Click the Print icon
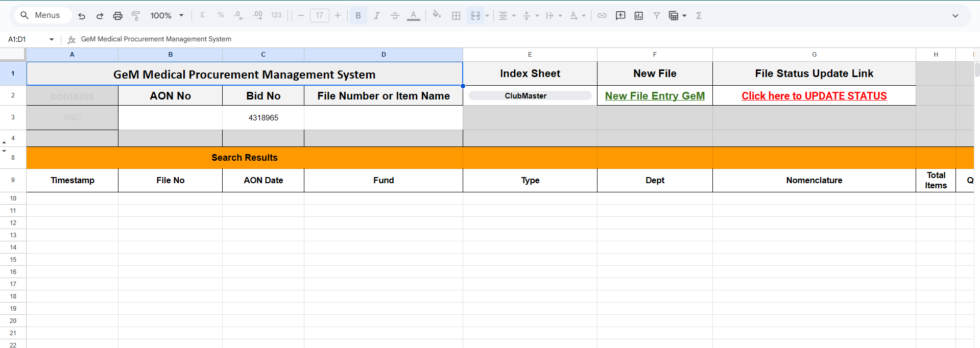Viewport: 980px width, 348px height. pos(118,16)
